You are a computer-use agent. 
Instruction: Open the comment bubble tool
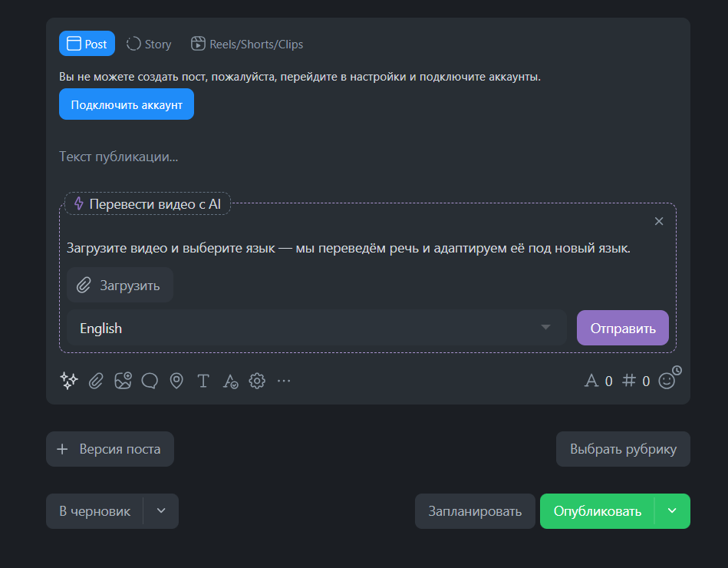click(x=150, y=381)
